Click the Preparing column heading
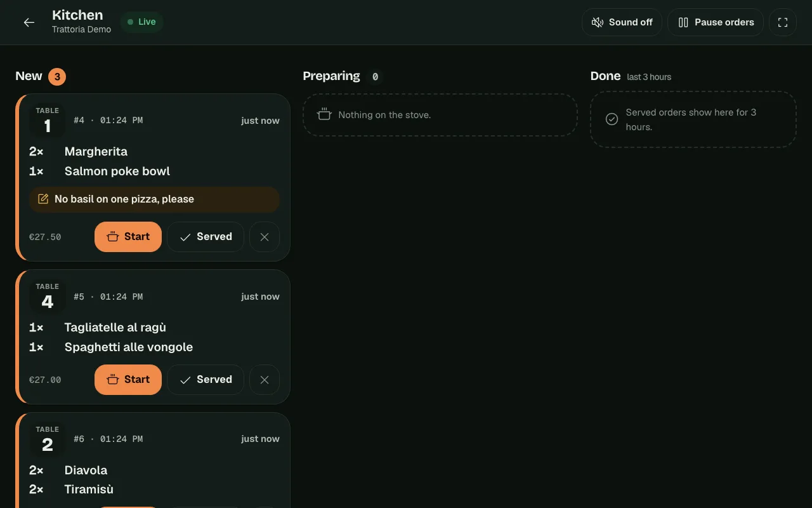Screen dimensions: 812x508 tap(331, 76)
